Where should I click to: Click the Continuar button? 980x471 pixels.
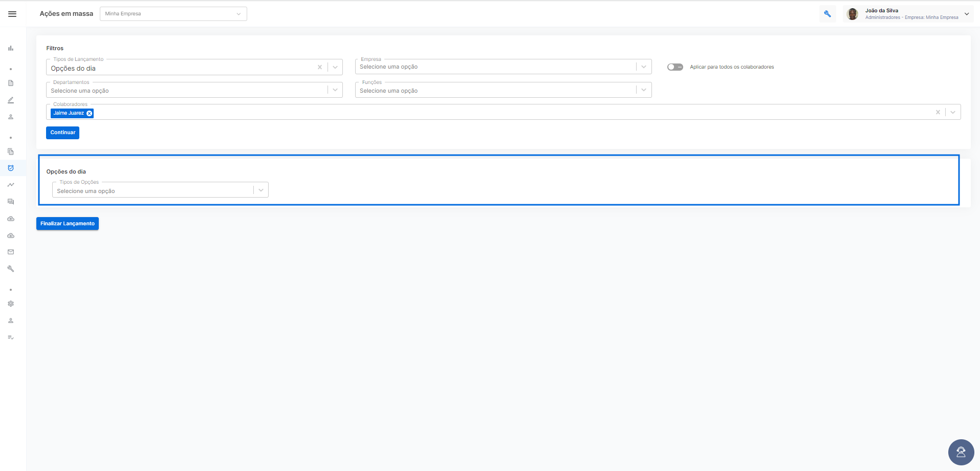tap(63, 133)
